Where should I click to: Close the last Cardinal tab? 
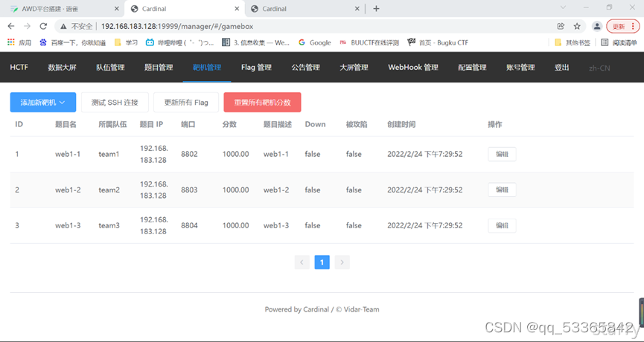(x=357, y=9)
